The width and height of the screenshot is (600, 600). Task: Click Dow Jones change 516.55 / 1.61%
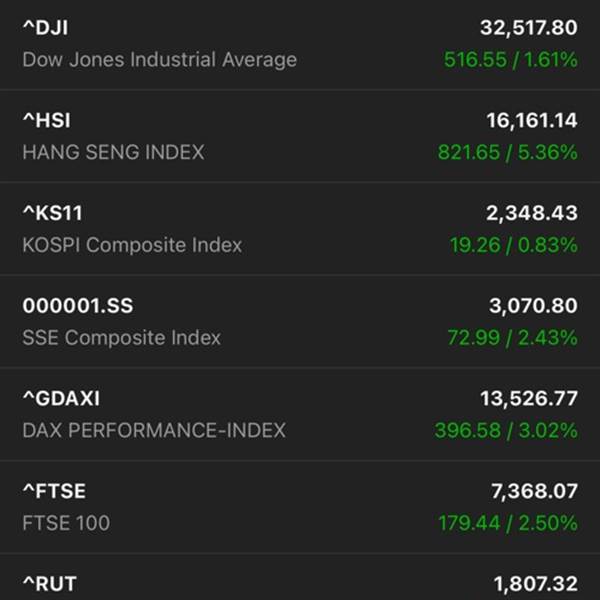510,60
